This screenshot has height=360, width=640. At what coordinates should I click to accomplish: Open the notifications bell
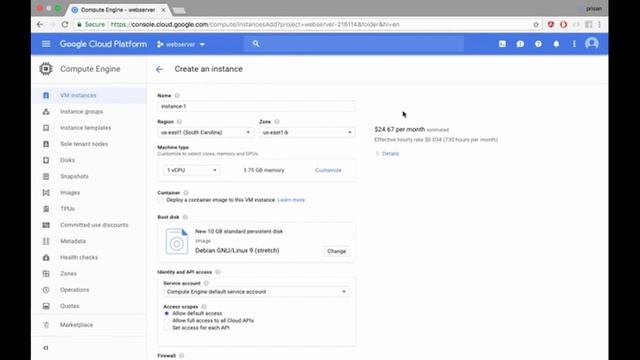556,44
